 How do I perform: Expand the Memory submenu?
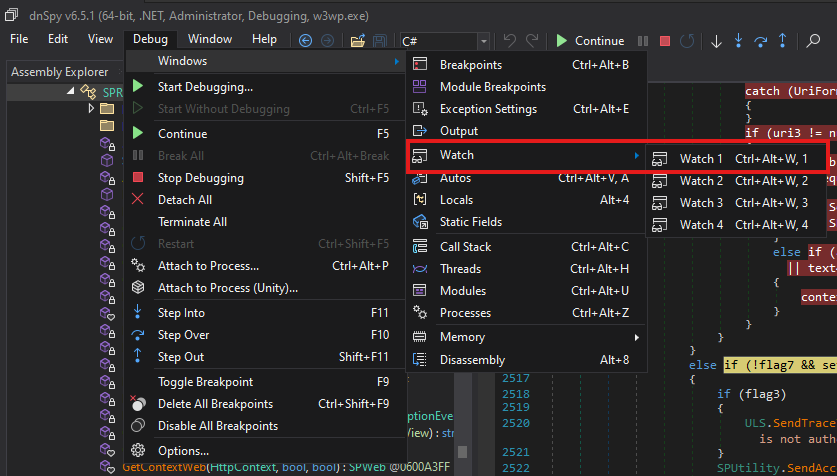click(526, 337)
